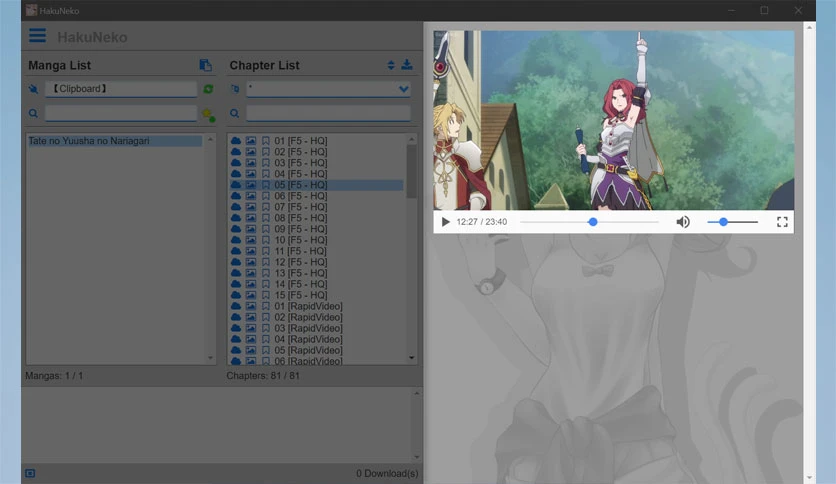Open preview icon for 14 [F5 - HQ]
Viewport: 836px width, 484px height.
pyautogui.click(x=251, y=284)
